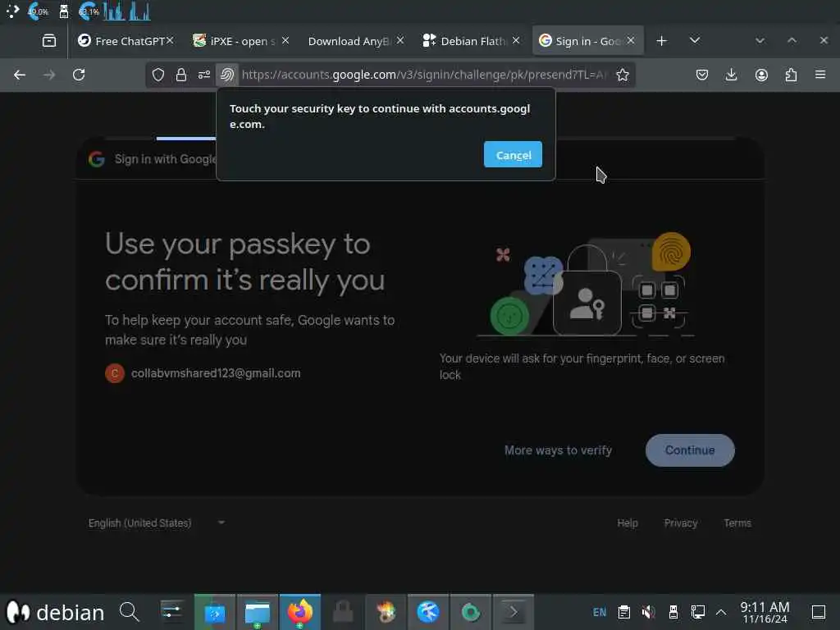Open the blue KDE Connect taskbar app

pos(214,612)
